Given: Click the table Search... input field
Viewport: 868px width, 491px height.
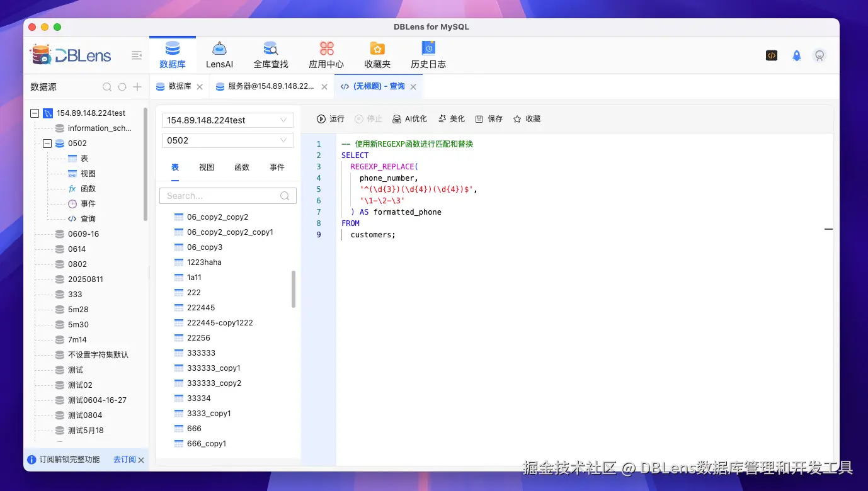Looking at the screenshot, I should pyautogui.click(x=228, y=196).
